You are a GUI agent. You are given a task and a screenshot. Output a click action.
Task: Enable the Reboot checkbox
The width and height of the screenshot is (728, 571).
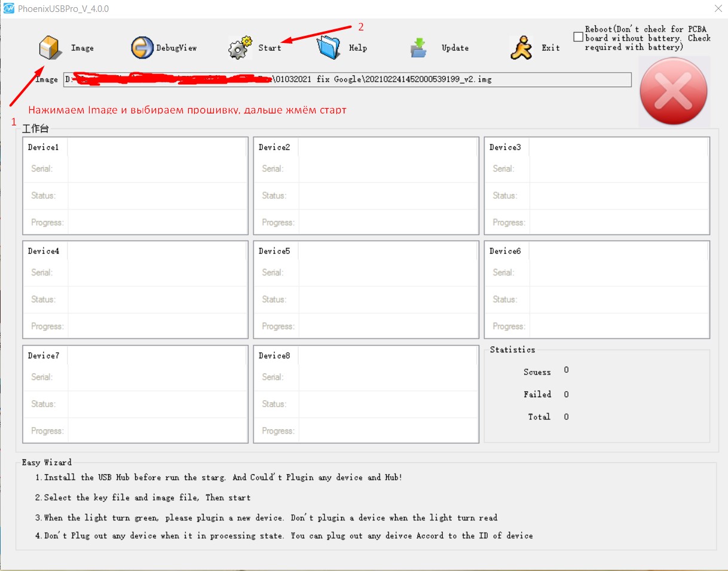[x=578, y=37]
